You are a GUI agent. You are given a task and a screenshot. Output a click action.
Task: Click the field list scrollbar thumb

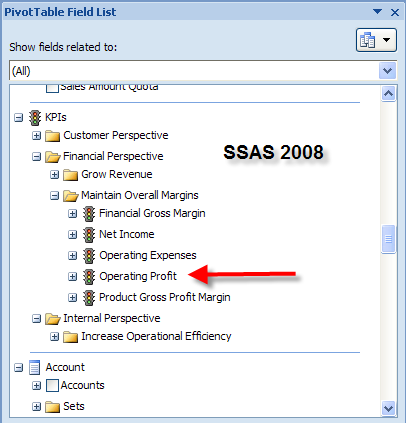pos(388,239)
